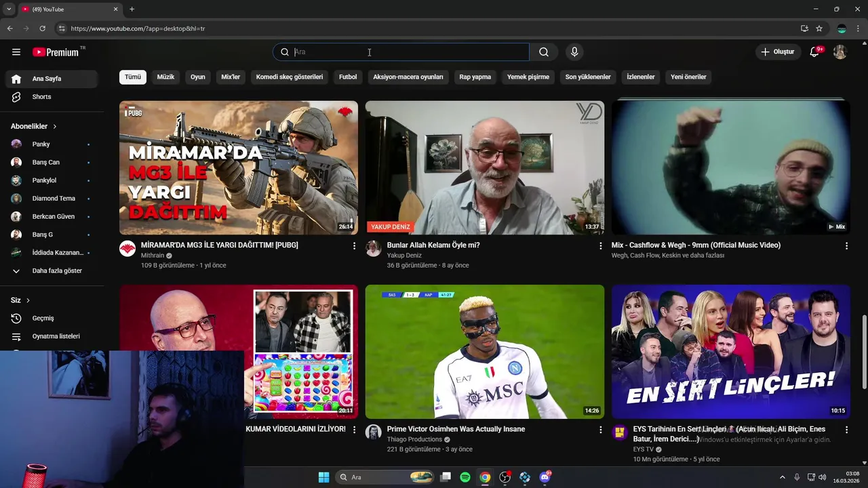868x488 pixels.
Task: Open the YouTube hamburger guide menu
Action: (16, 52)
